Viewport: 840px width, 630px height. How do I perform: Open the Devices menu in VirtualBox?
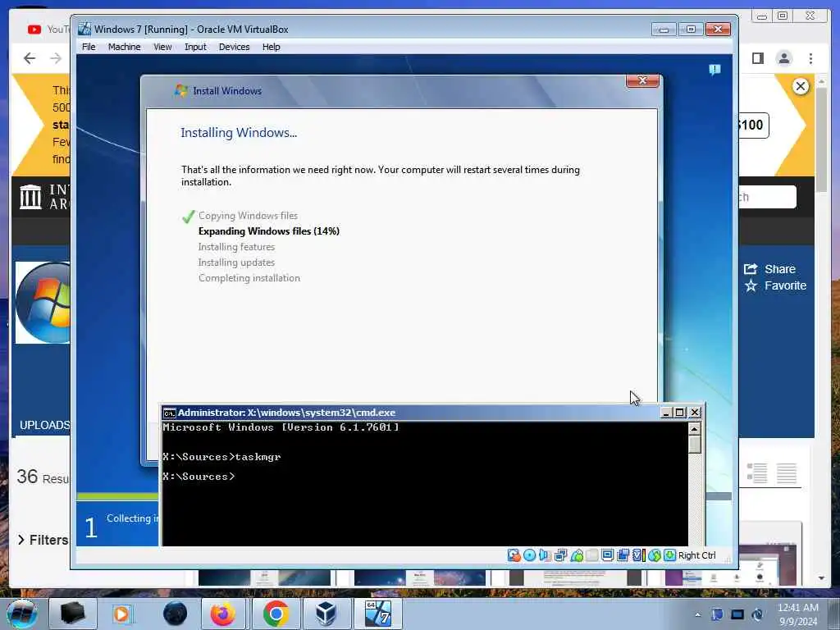tap(234, 47)
